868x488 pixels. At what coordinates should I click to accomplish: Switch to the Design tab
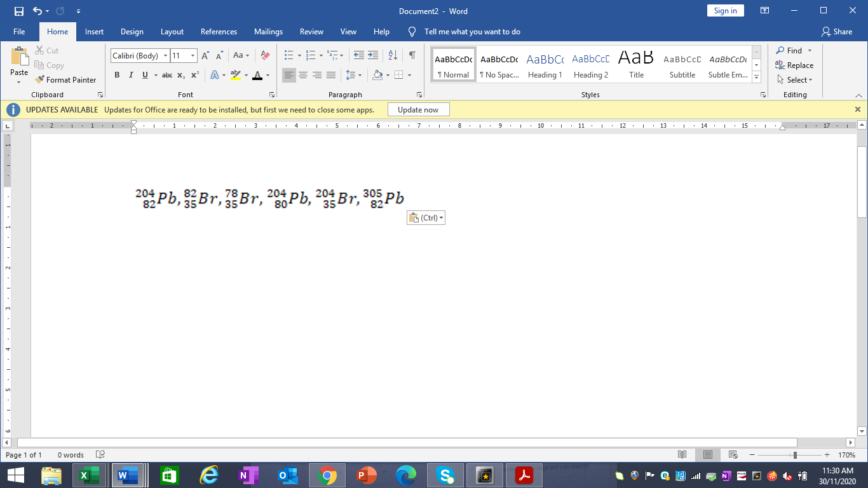[x=132, y=32]
